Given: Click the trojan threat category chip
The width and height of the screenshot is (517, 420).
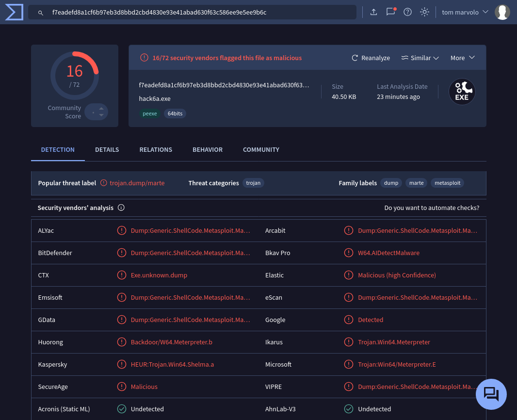Looking at the screenshot, I should (x=253, y=183).
